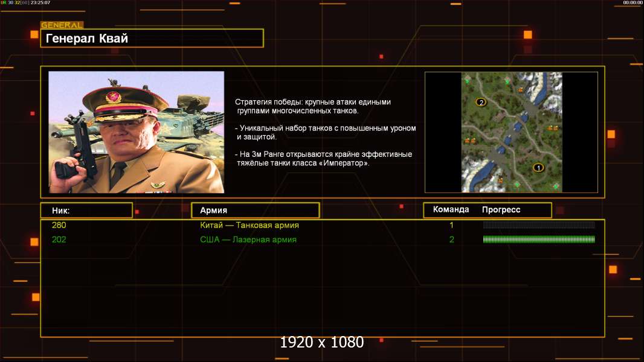The image size is (644, 362).
Task: Click the Ник: column header
Action: click(86, 210)
